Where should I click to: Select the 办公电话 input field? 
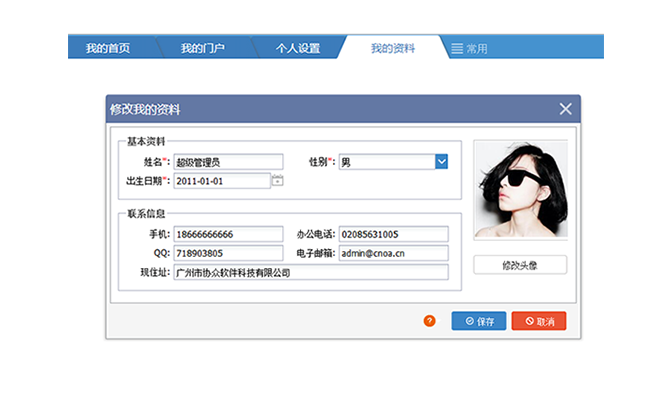point(393,235)
